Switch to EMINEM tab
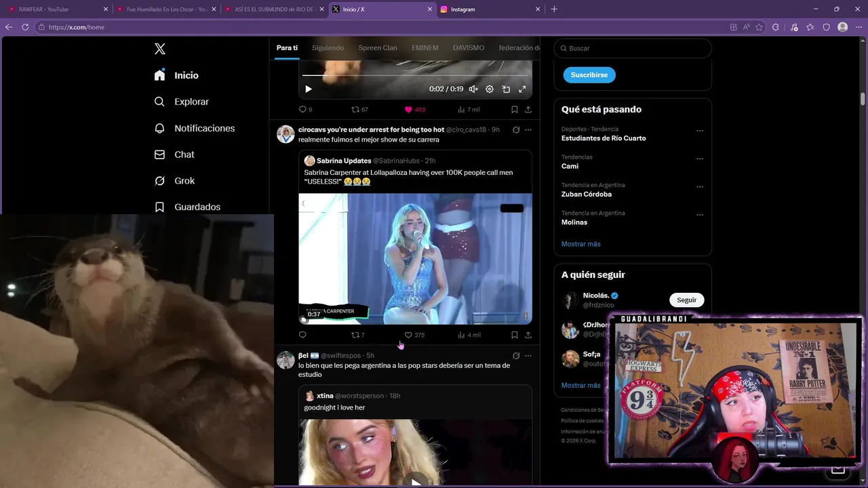Image resolution: width=868 pixels, height=488 pixels. pyautogui.click(x=425, y=48)
